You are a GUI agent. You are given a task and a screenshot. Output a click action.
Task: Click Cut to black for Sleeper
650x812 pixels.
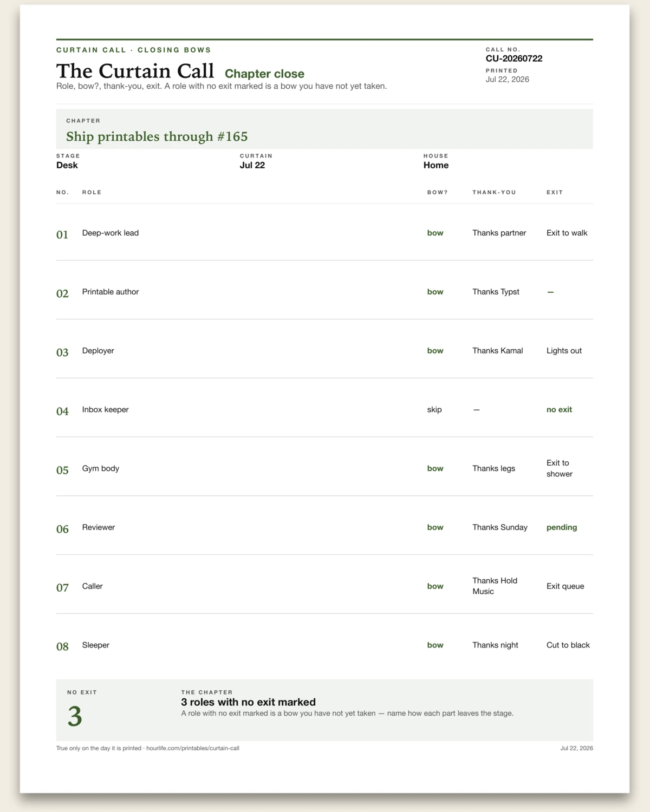(568, 645)
